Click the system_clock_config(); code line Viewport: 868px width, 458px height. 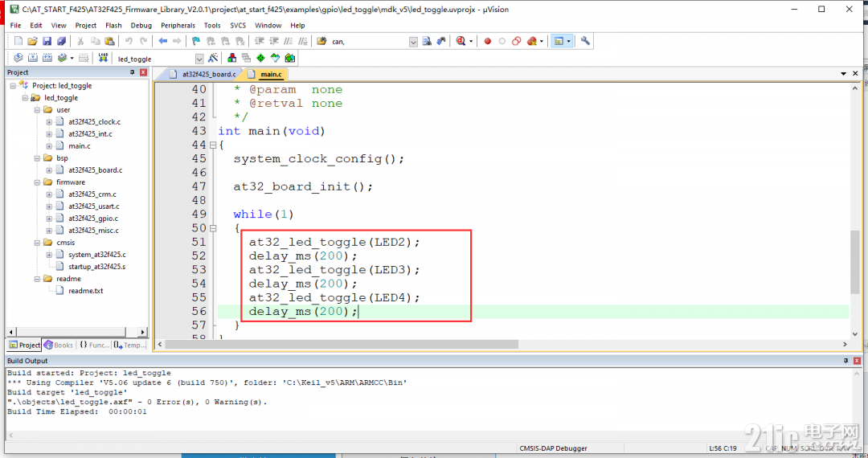[x=319, y=159]
